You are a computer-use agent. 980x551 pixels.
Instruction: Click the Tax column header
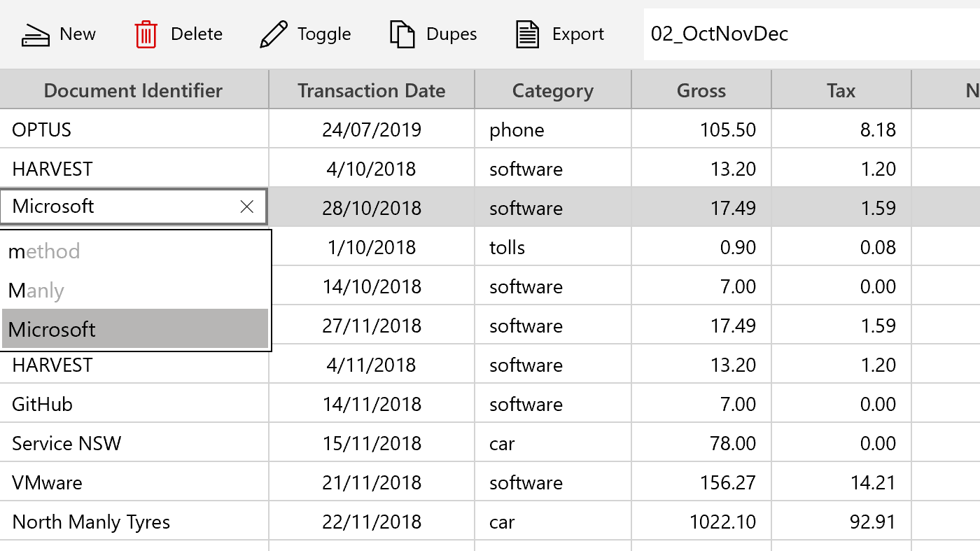coord(841,90)
